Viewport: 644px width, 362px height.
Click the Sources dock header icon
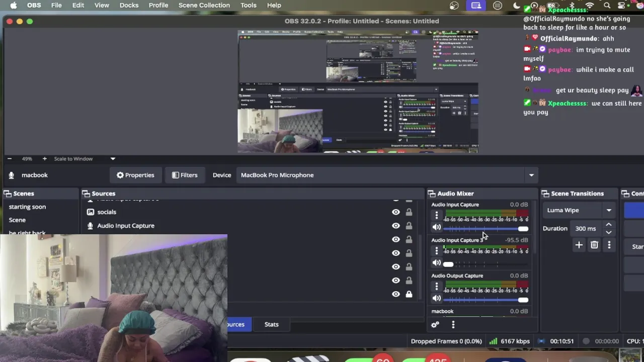(86, 194)
